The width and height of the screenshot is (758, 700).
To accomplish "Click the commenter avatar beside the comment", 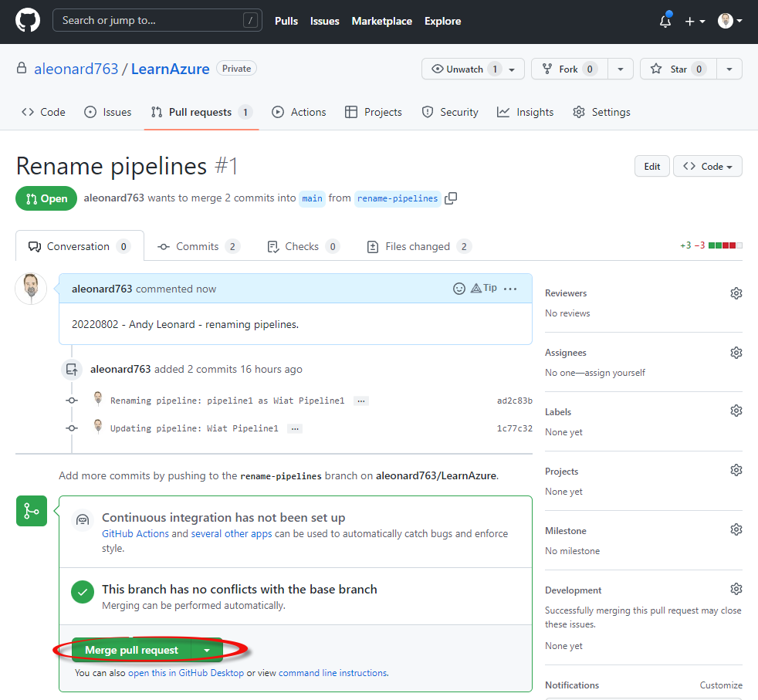I will click(x=31, y=289).
